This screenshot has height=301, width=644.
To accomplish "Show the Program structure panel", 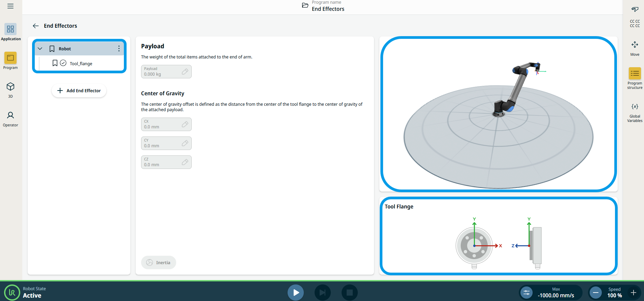I will pyautogui.click(x=635, y=78).
